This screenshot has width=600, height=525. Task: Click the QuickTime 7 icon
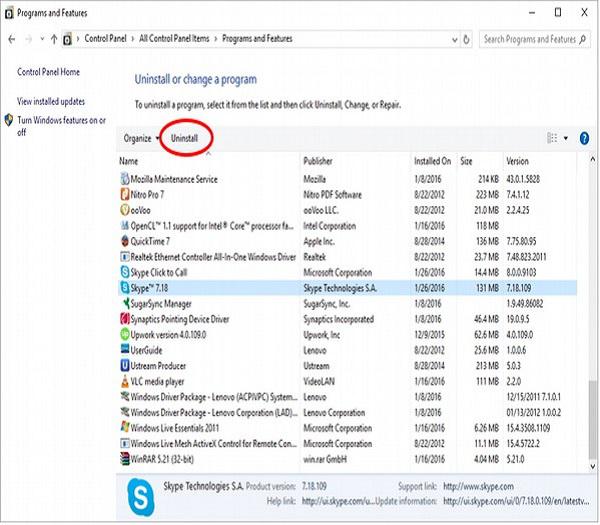pyautogui.click(x=125, y=241)
